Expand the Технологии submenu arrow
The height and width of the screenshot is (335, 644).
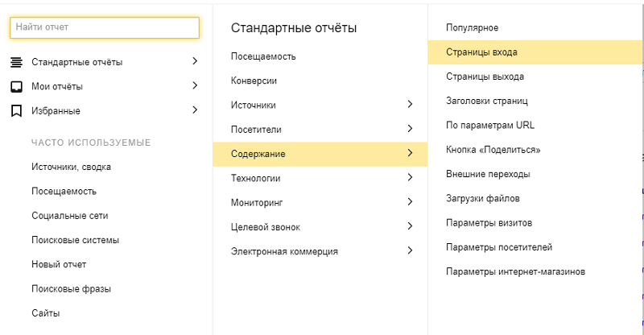(410, 177)
